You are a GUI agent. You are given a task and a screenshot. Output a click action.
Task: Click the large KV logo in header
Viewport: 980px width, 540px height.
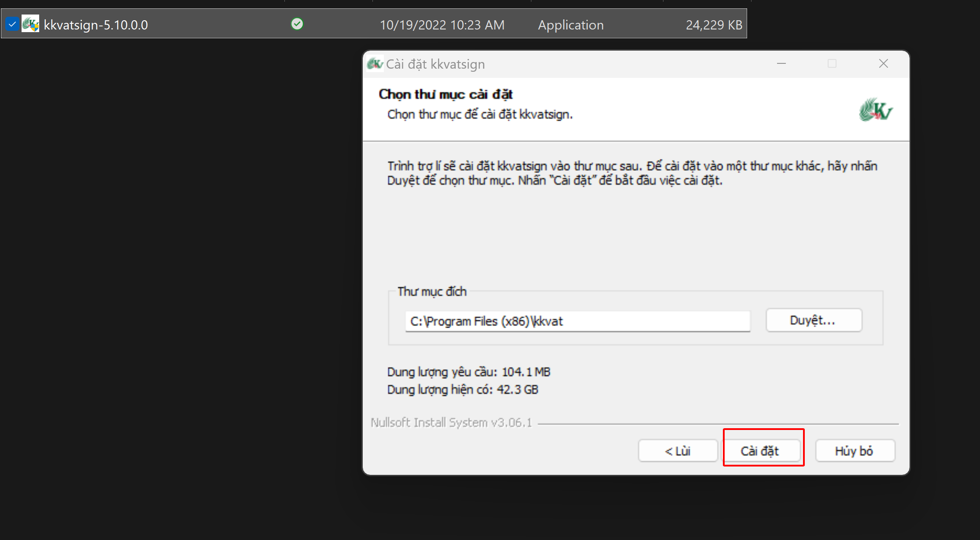click(x=875, y=110)
